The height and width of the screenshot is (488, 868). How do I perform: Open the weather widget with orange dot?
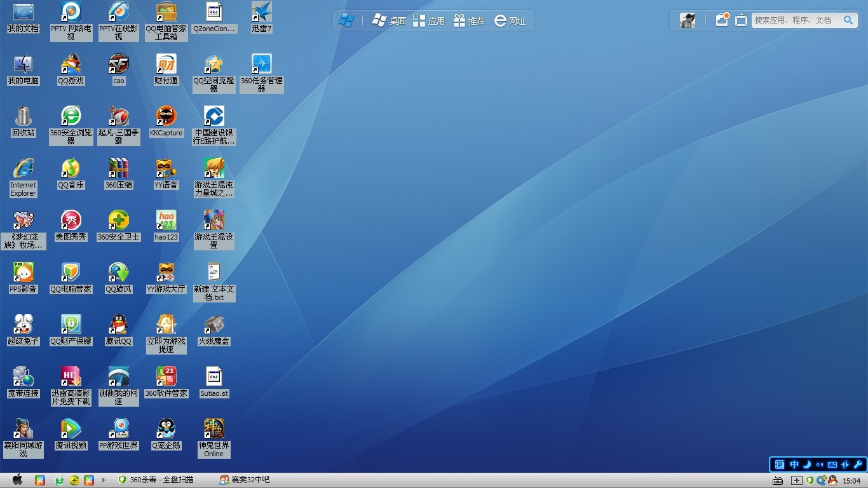tap(722, 20)
